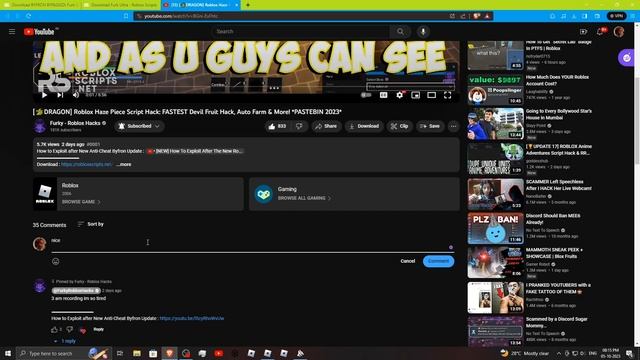
Task: Click the Windows taskbar search box
Action: [x=64, y=353]
